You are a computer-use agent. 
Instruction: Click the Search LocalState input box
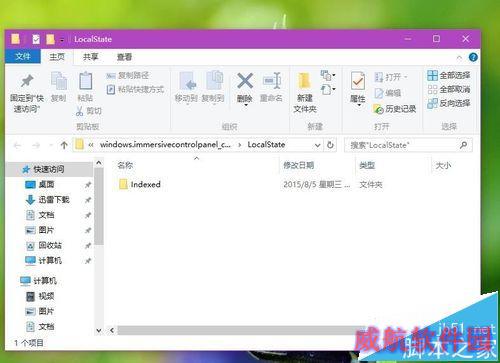pos(402,145)
